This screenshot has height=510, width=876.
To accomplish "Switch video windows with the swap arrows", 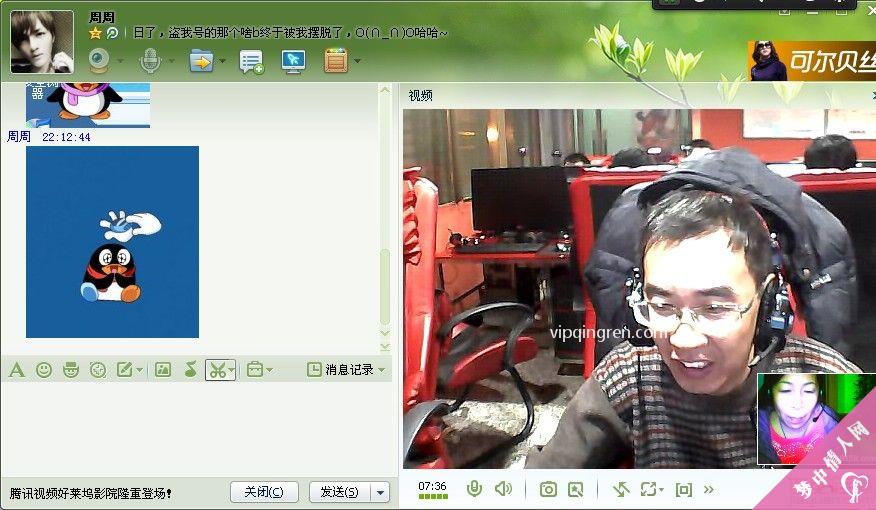I will 621,490.
